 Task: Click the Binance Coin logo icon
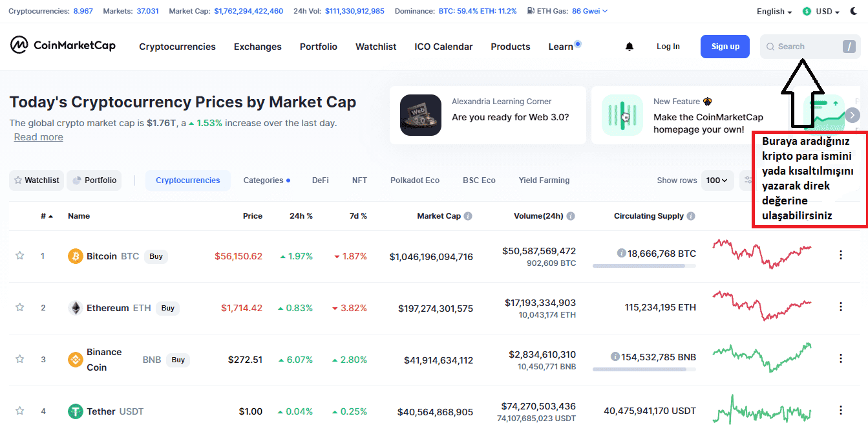[x=76, y=360]
